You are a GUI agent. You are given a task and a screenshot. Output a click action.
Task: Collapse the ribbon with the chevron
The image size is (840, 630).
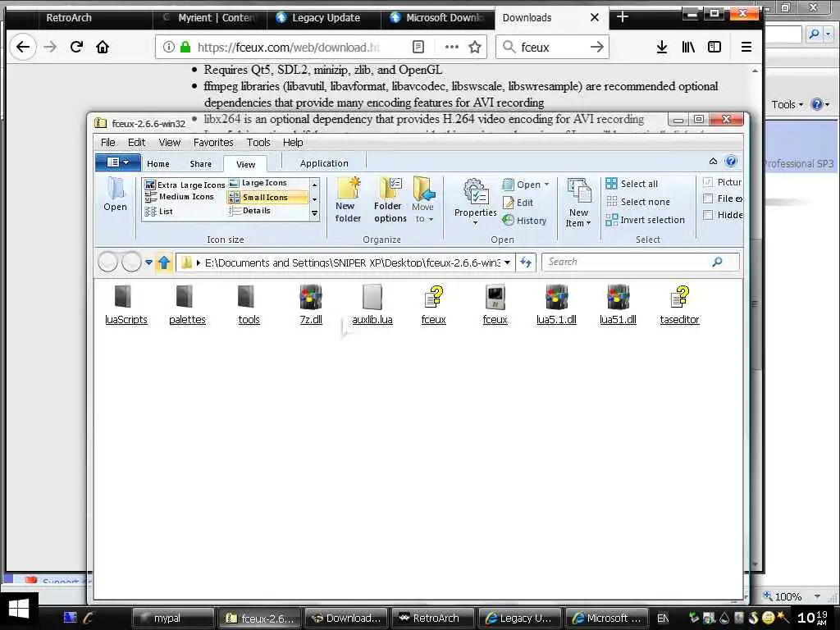coord(713,161)
